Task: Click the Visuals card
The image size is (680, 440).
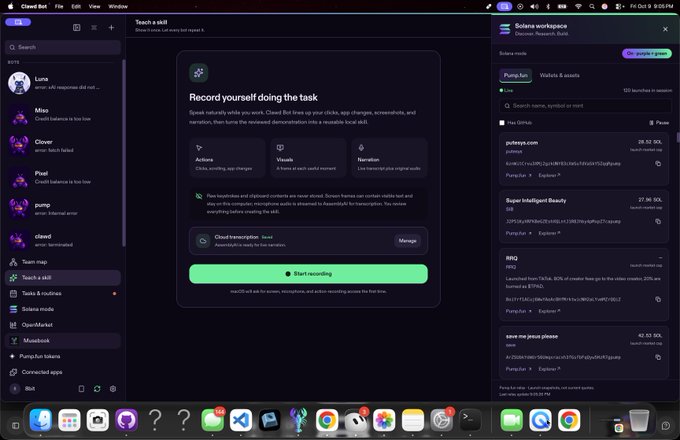Action: [x=308, y=158]
